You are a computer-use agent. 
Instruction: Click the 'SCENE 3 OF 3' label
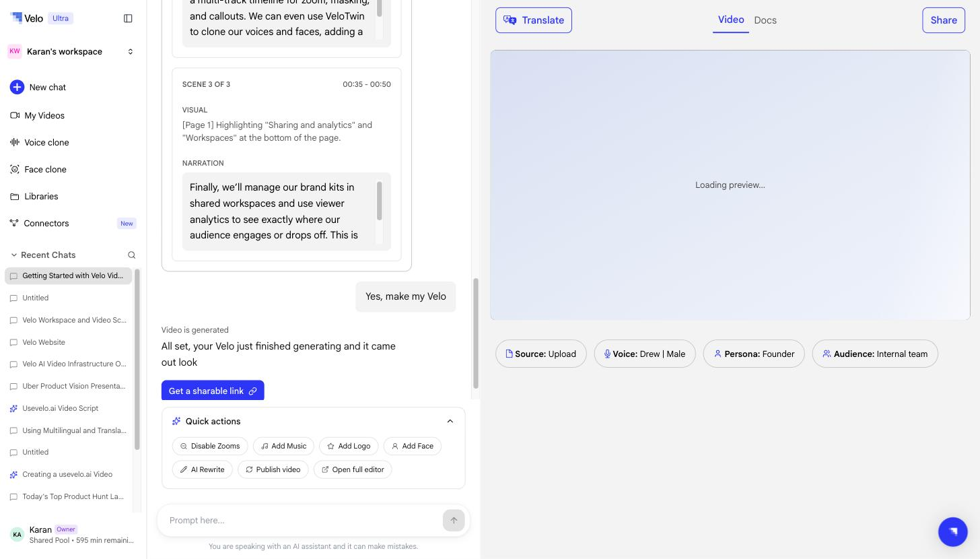point(206,84)
